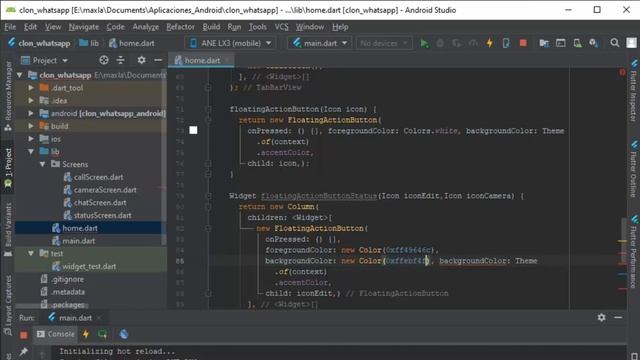
Task: Expand the .dart_tool folder
Action: (31, 88)
